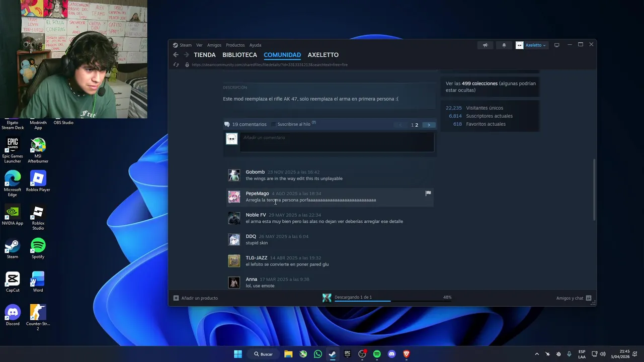This screenshot has height=362, width=644.
Task: Switch to the TIENDA tab
Action: [x=205, y=55]
